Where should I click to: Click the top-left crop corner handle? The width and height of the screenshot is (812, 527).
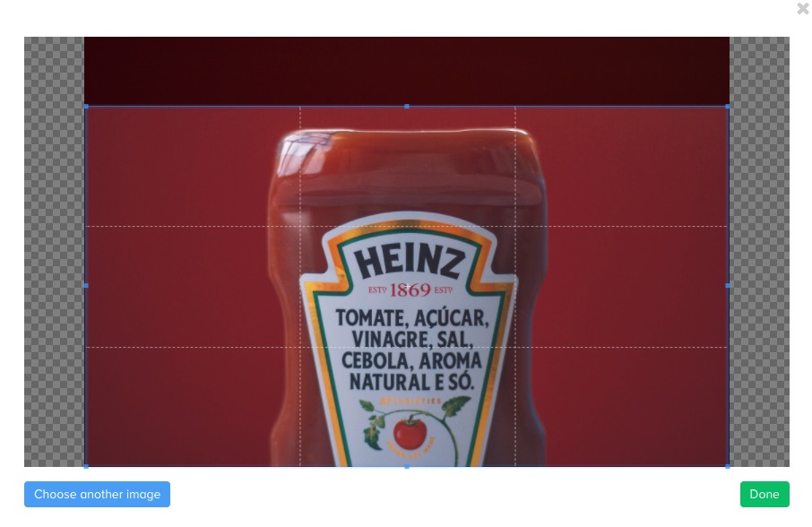coord(86,107)
